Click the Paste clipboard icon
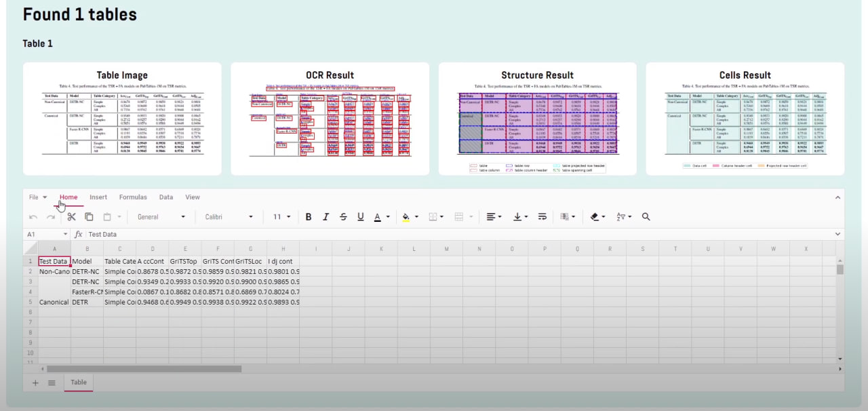This screenshot has height=411, width=868. click(107, 217)
